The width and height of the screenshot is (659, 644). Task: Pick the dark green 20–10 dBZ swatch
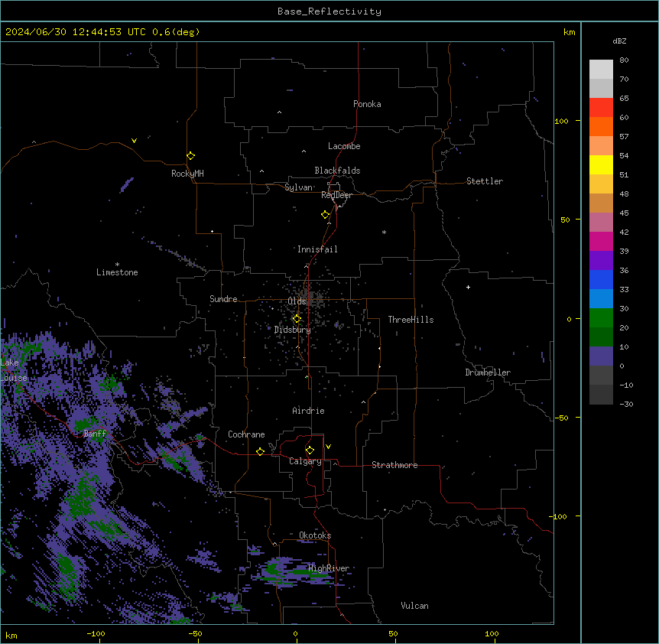(601, 337)
